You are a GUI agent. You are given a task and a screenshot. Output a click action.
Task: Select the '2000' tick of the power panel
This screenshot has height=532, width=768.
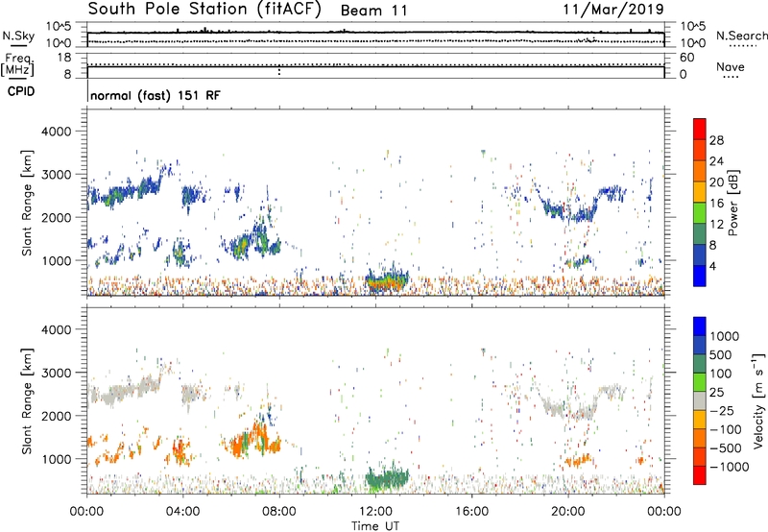point(56,217)
